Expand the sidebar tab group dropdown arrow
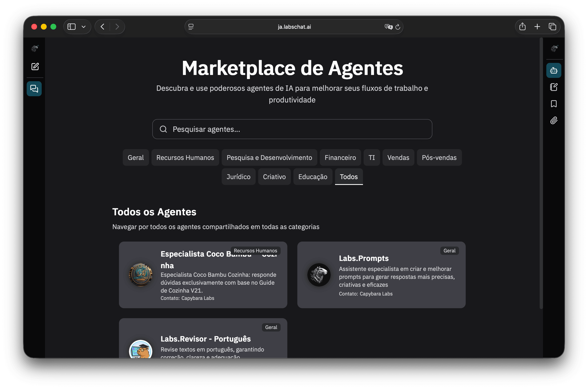 click(x=84, y=27)
